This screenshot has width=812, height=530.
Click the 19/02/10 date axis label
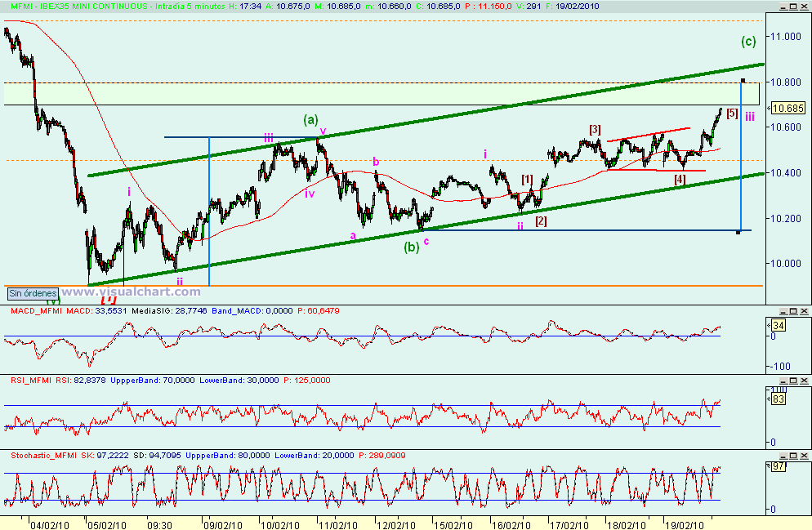pos(685,525)
